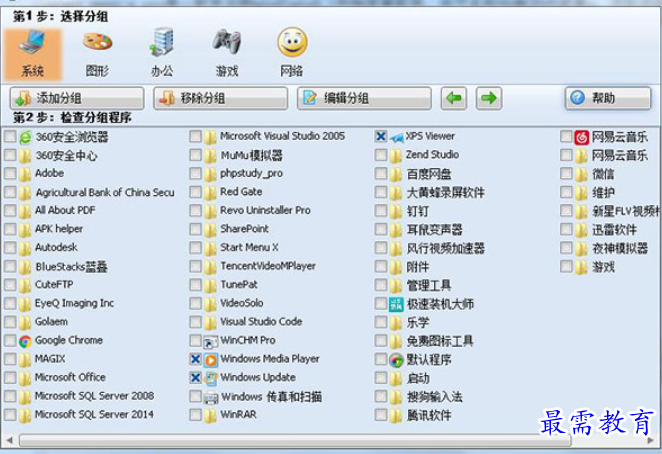Viewport: 662px width, 454px height.
Task: Click the 360安全浏览器 browser icon
Action: click(x=25, y=137)
